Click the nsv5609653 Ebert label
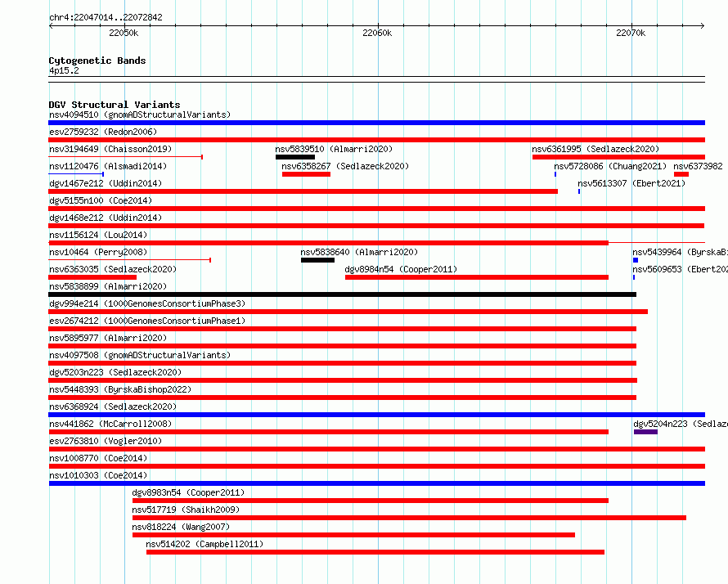This screenshot has width=728, height=584. (x=681, y=269)
